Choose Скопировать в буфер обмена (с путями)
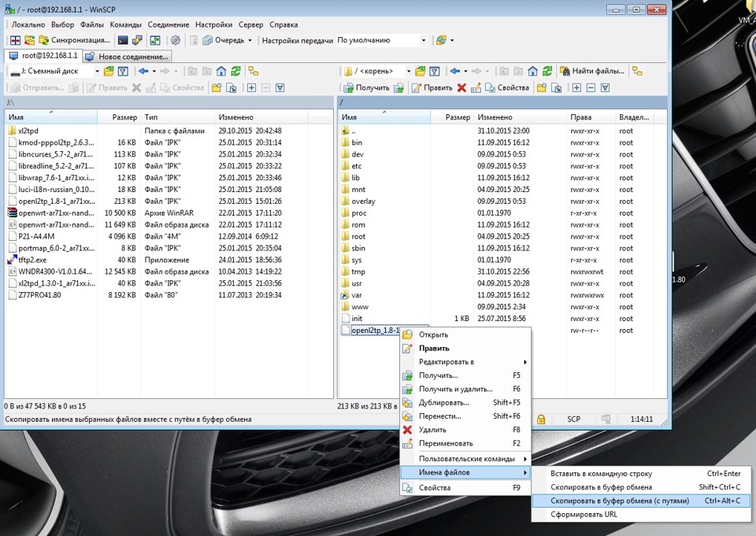756x536 pixels. pyautogui.click(x=619, y=501)
